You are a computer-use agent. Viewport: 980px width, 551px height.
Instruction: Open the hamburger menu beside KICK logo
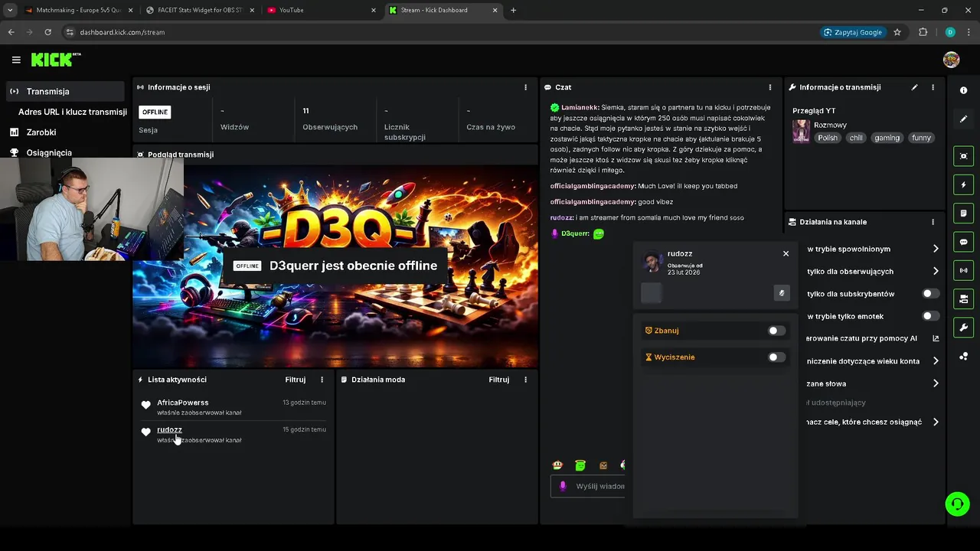point(16,60)
